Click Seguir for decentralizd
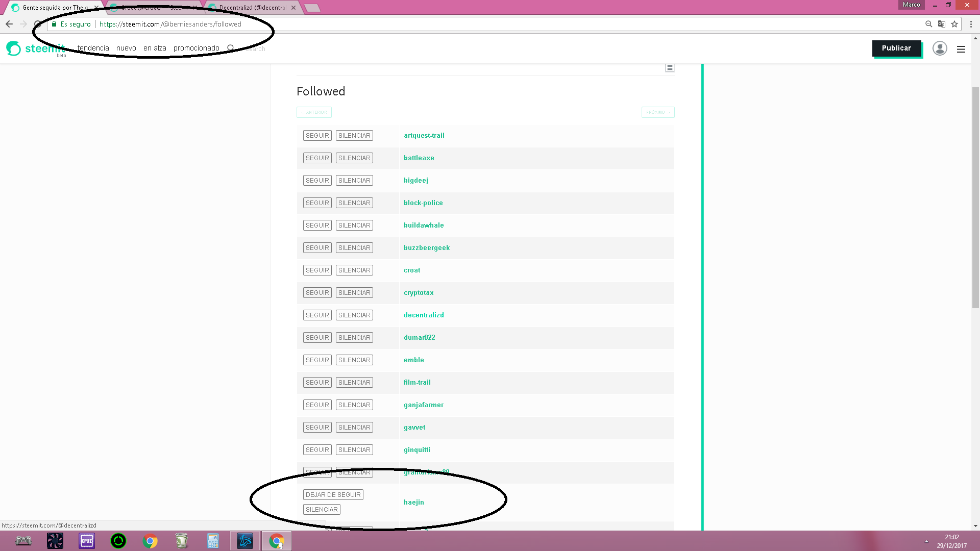Image resolution: width=980 pixels, height=551 pixels. [x=317, y=315]
